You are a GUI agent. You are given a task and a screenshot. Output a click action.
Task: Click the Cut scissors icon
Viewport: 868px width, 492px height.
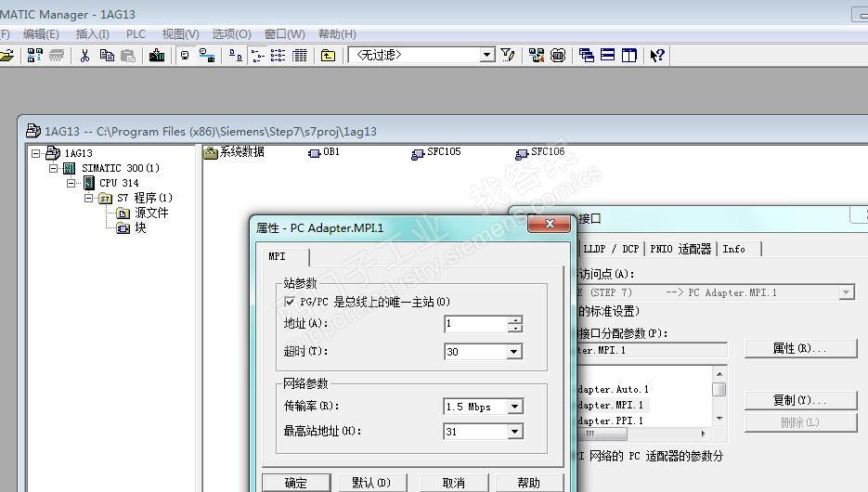84,56
